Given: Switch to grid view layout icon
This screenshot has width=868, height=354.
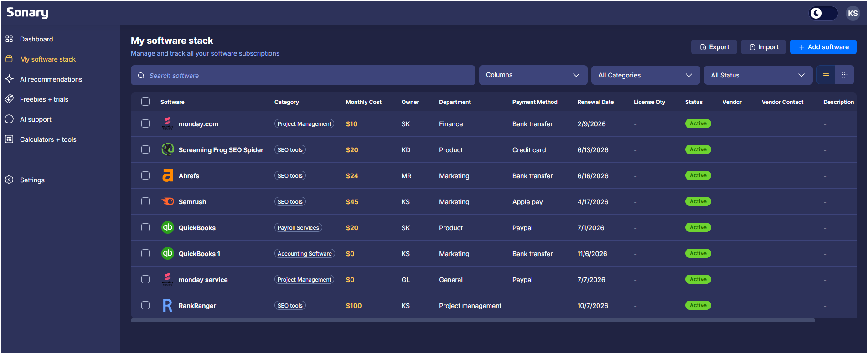Looking at the screenshot, I should tap(845, 75).
